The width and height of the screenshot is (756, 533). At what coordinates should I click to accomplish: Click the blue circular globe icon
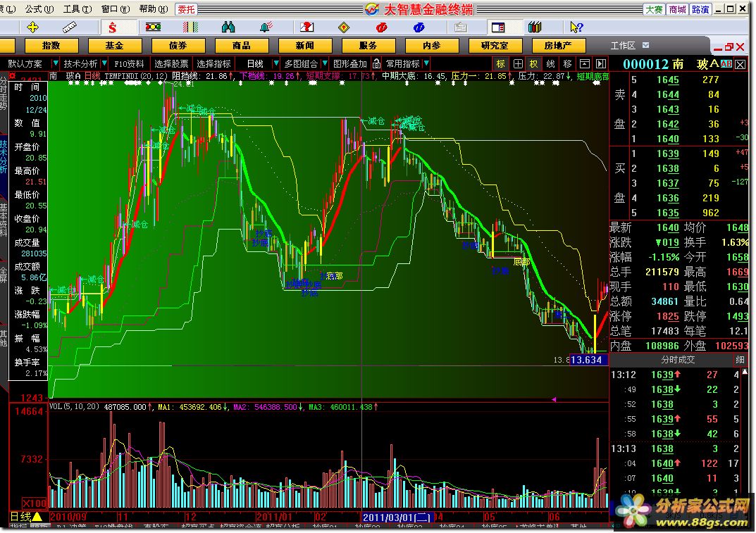(x=419, y=27)
